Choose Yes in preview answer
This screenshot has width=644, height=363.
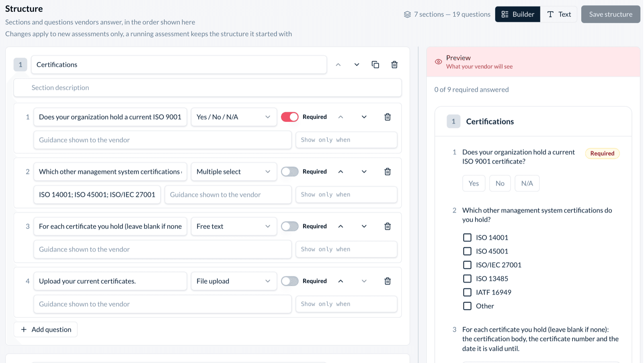[x=474, y=183]
